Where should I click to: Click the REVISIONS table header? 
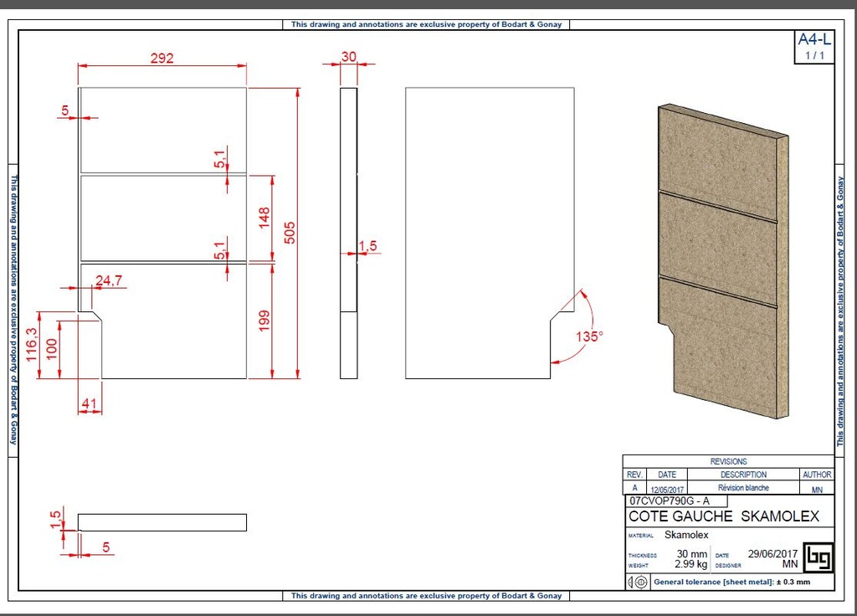[729, 462]
